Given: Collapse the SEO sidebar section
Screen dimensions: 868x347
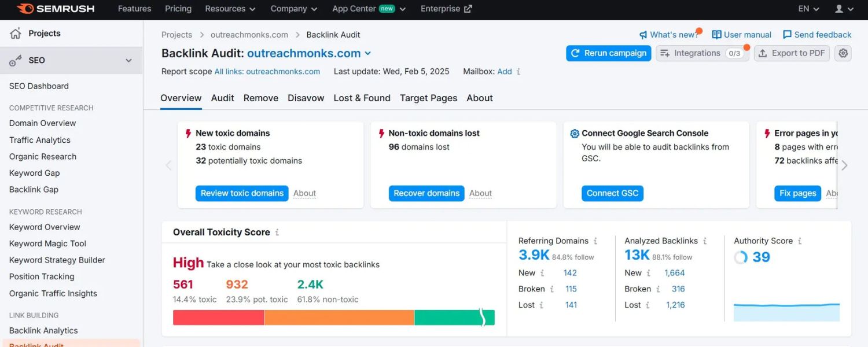Looking at the screenshot, I should [x=128, y=60].
